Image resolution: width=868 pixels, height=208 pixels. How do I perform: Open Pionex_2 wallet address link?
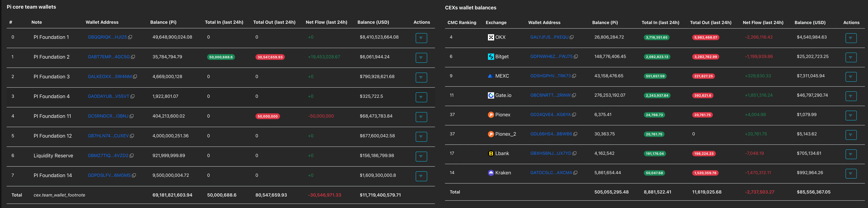point(551,134)
